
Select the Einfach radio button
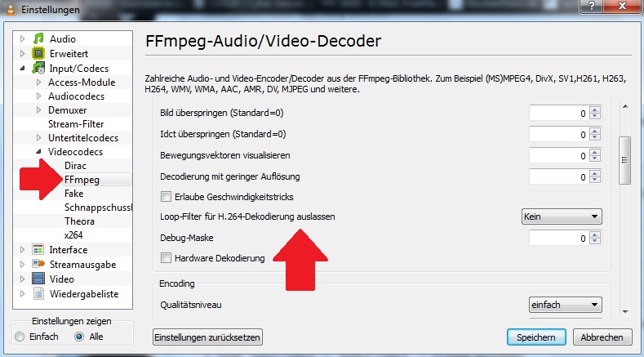pyautogui.click(x=20, y=337)
